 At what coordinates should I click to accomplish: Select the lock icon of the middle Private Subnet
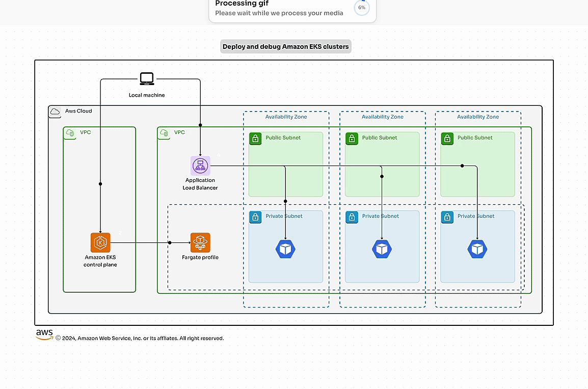point(352,217)
